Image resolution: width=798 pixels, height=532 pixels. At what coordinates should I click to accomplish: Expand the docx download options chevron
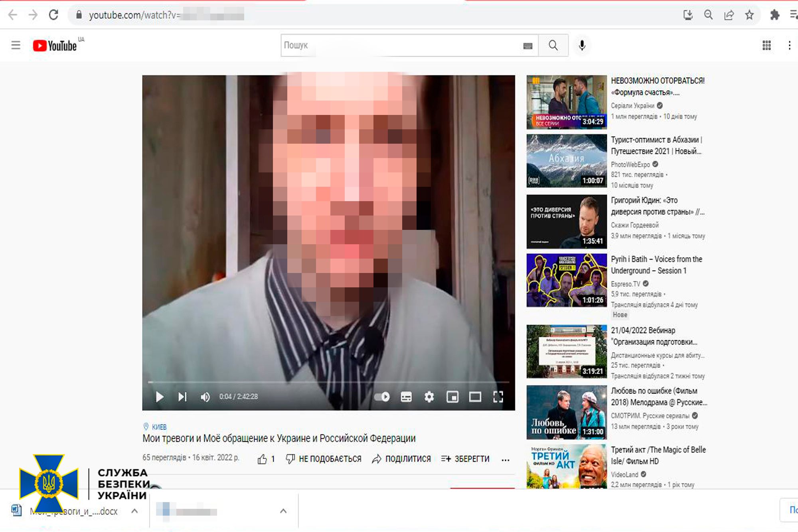point(134,511)
